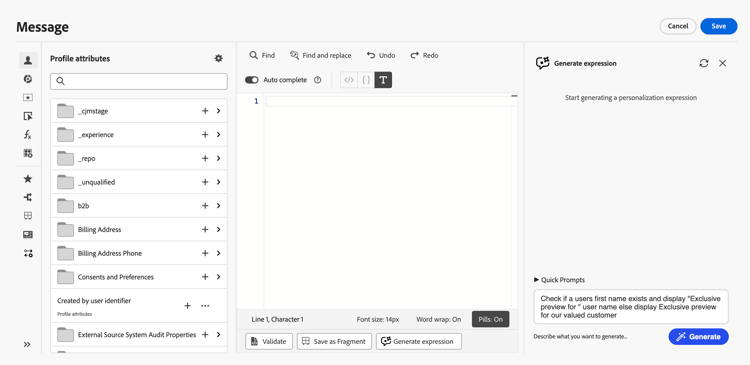Viewport: 750px width, 365px height.
Task: Click Save as Fragment button
Action: 334,342
